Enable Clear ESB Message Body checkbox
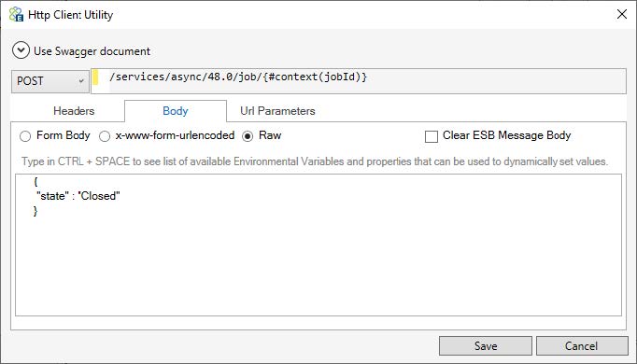This screenshot has width=637, height=364. [x=431, y=136]
